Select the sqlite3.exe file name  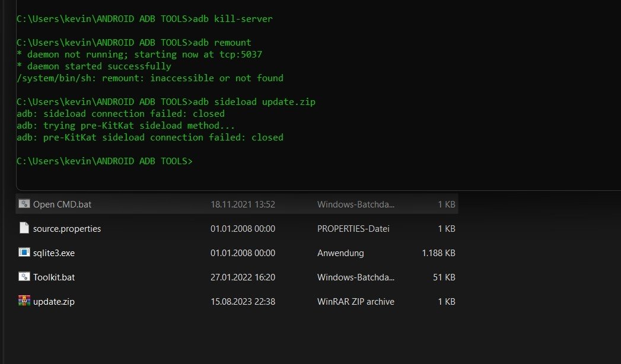pyautogui.click(x=54, y=253)
